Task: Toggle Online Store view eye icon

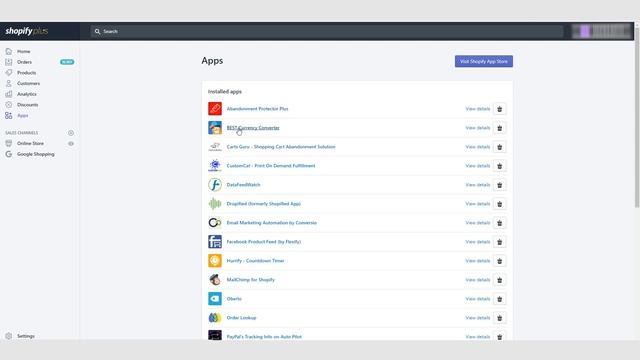Action: (x=71, y=144)
